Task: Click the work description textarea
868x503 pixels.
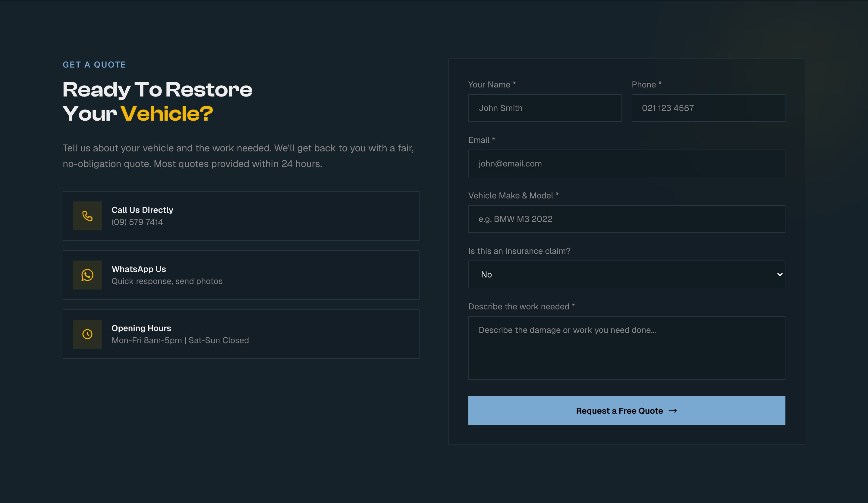Action: click(x=627, y=348)
